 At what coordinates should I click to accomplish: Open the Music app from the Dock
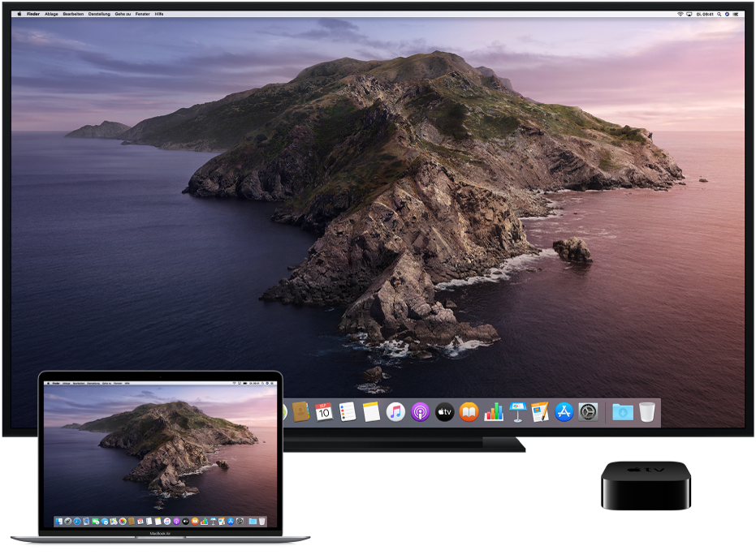394,412
